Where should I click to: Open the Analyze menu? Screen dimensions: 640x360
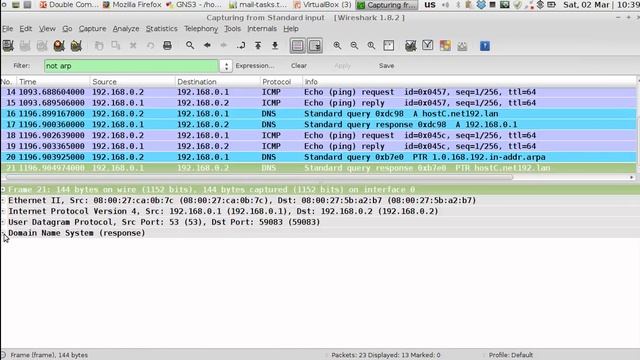click(x=126, y=29)
